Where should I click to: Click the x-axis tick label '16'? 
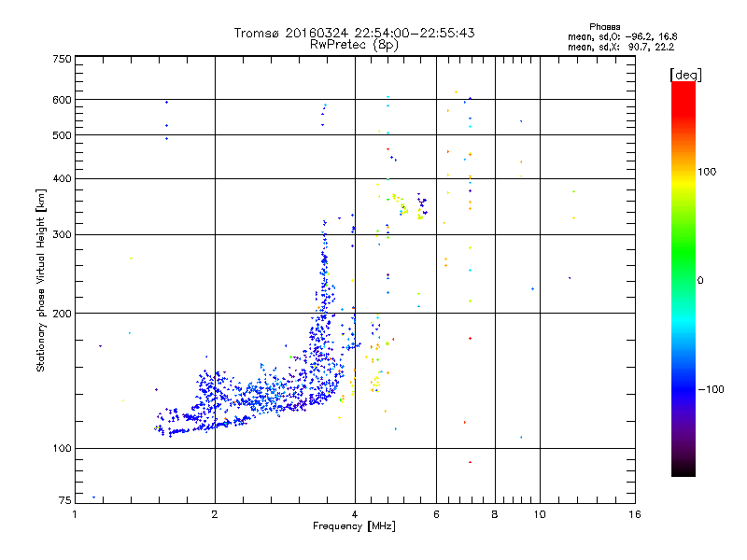tap(635, 514)
